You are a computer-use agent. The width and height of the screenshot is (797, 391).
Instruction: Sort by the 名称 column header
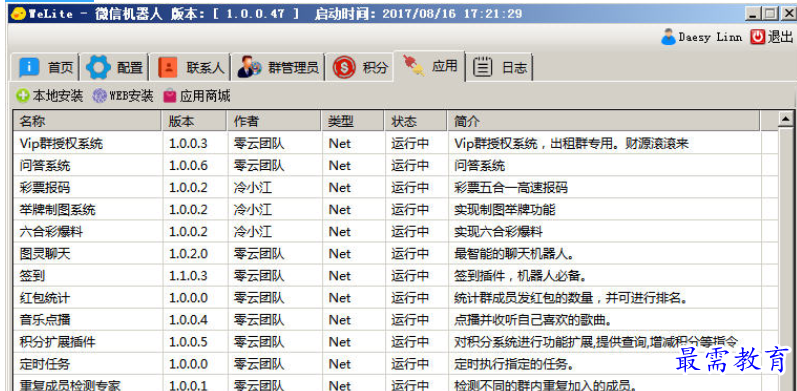(x=87, y=122)
